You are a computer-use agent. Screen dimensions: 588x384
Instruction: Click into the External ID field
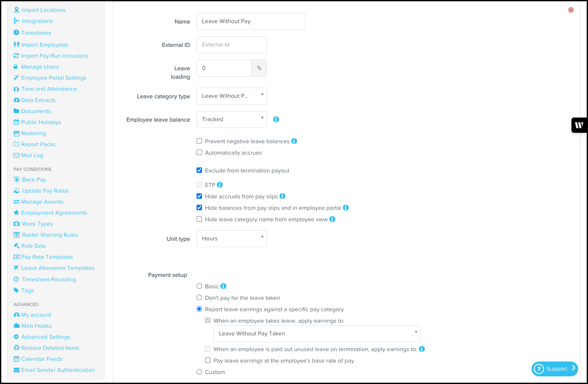point(232,45)
